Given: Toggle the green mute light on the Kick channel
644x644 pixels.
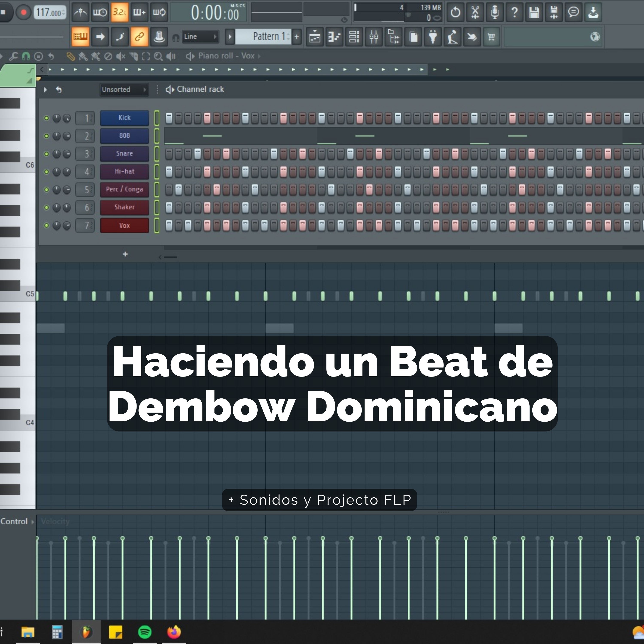Looking at the screenshot, I should coord(47,118).
